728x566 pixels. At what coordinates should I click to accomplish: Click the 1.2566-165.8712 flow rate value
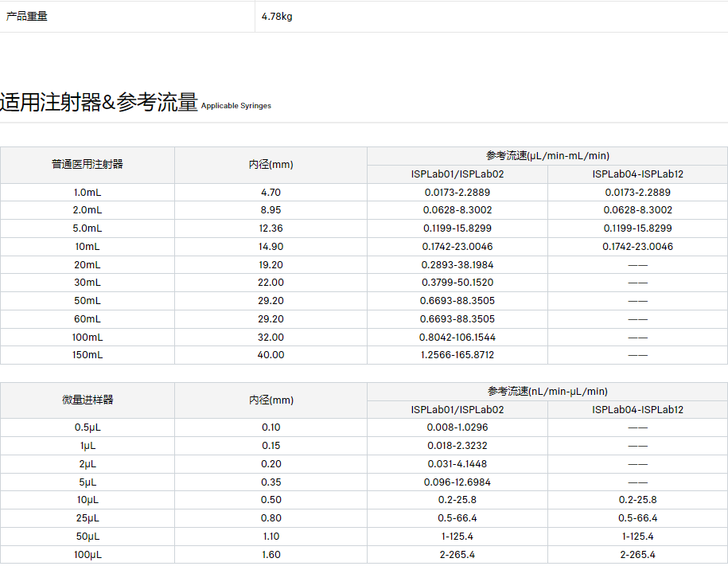[457, 355]
